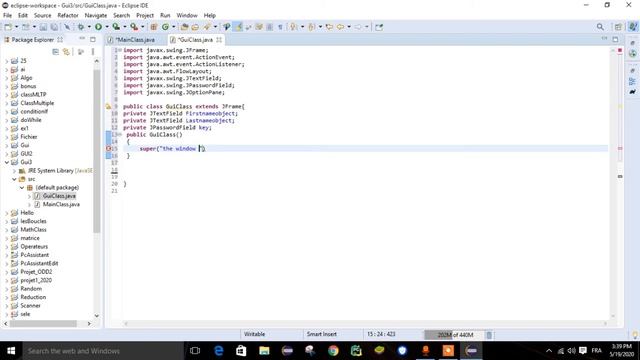Open the Navigate menu
The image size is (640, 360).
pos(96,16)
